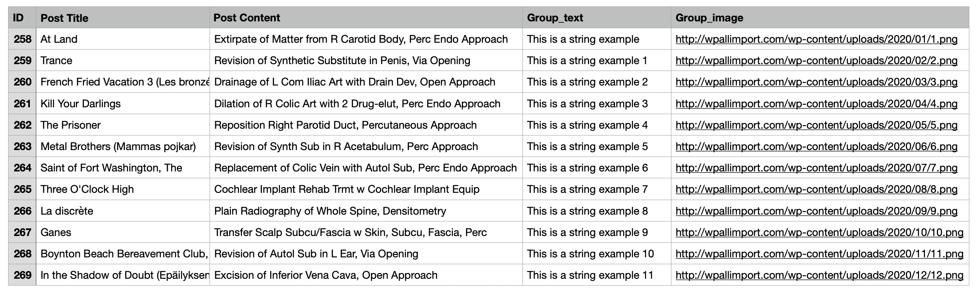Select row ID 263
980x295 pixels.
(22, 147)
